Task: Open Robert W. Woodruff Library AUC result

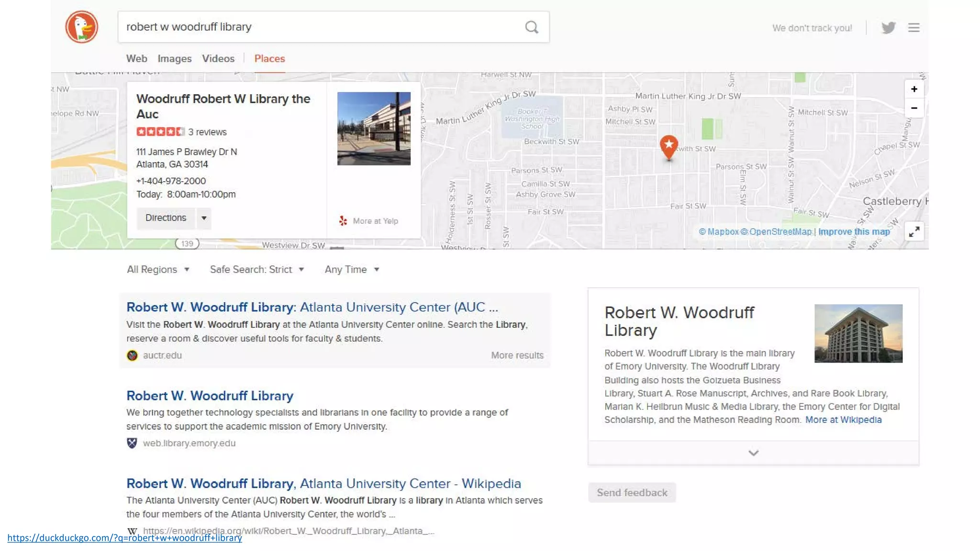Action: [312, 307]
